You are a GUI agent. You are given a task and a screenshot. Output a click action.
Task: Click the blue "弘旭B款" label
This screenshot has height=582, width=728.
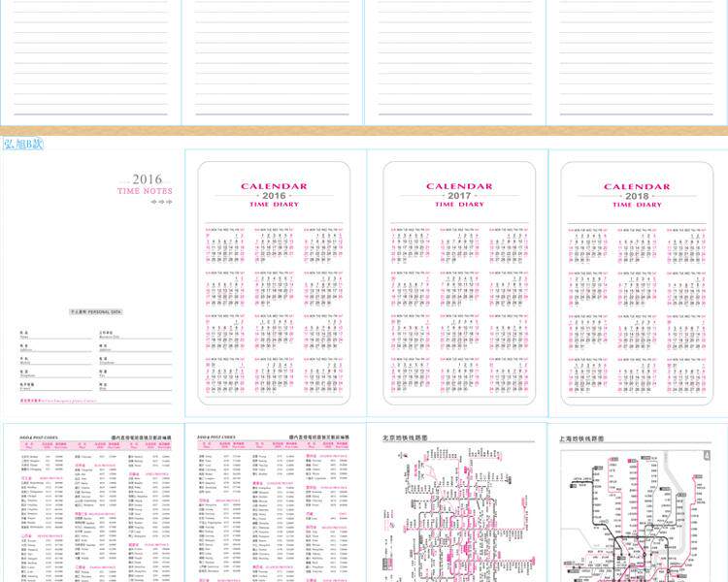(x=23, y=144)
